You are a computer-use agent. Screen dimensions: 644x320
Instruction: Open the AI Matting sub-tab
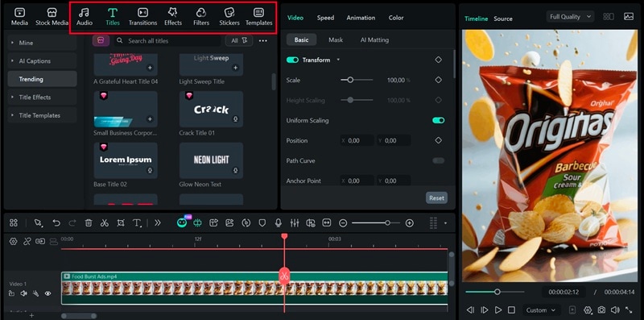[x=374, y=39]
